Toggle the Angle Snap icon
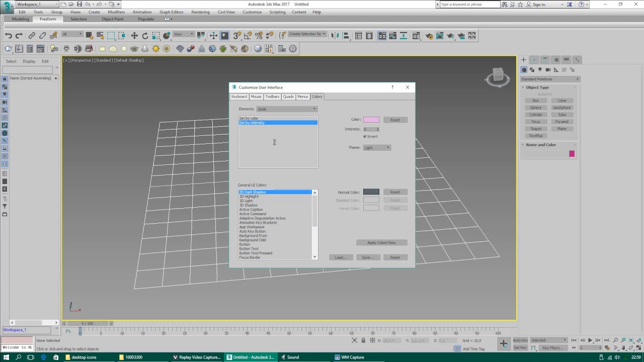644x362 pixels. point(248,36)
